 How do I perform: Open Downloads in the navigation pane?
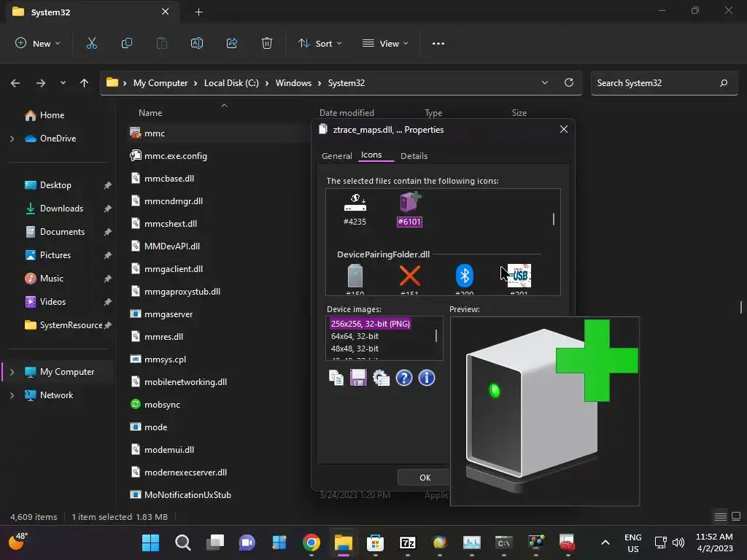(61, 208)
